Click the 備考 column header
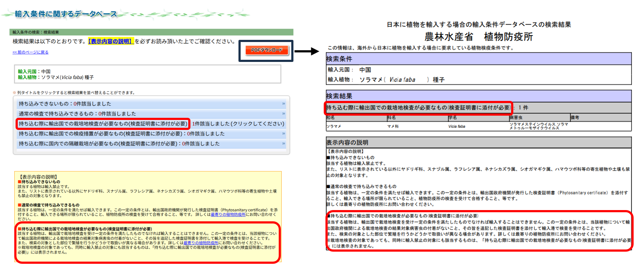This screenshot has width=644, height=272. point(576,118)
